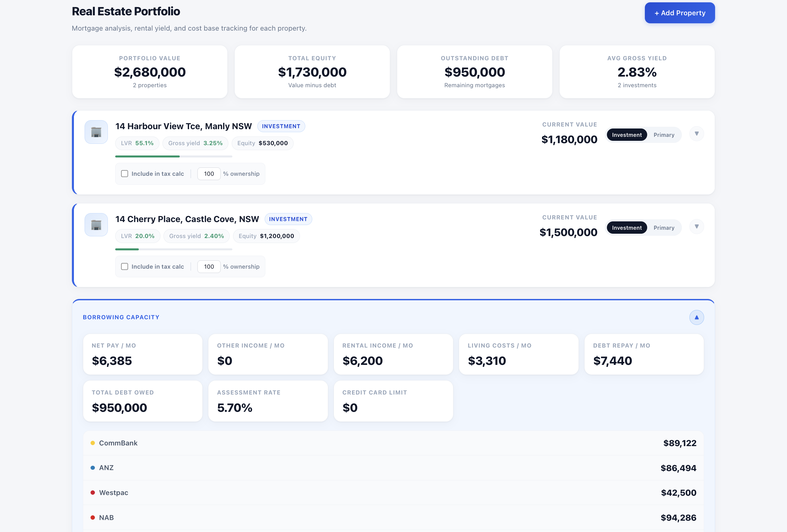Click the Rental Income / Mo $6,200 card

click(393, 354)
